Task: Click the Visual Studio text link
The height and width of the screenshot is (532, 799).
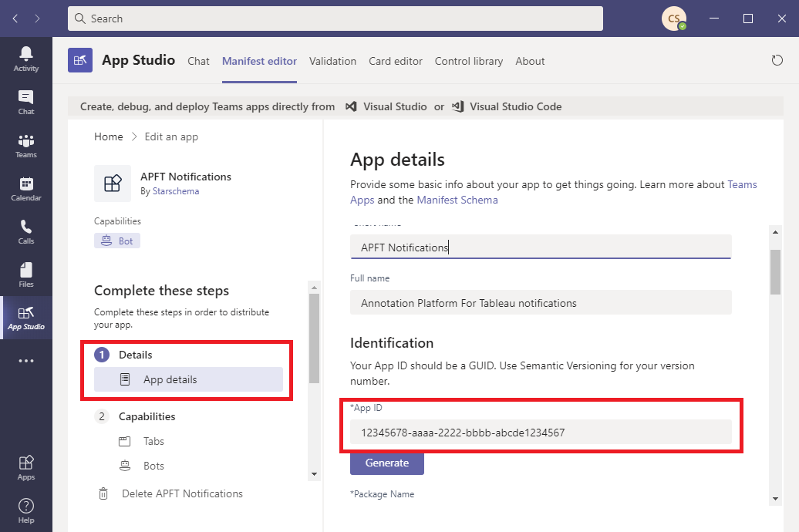Action: click(x=395, y=106)
